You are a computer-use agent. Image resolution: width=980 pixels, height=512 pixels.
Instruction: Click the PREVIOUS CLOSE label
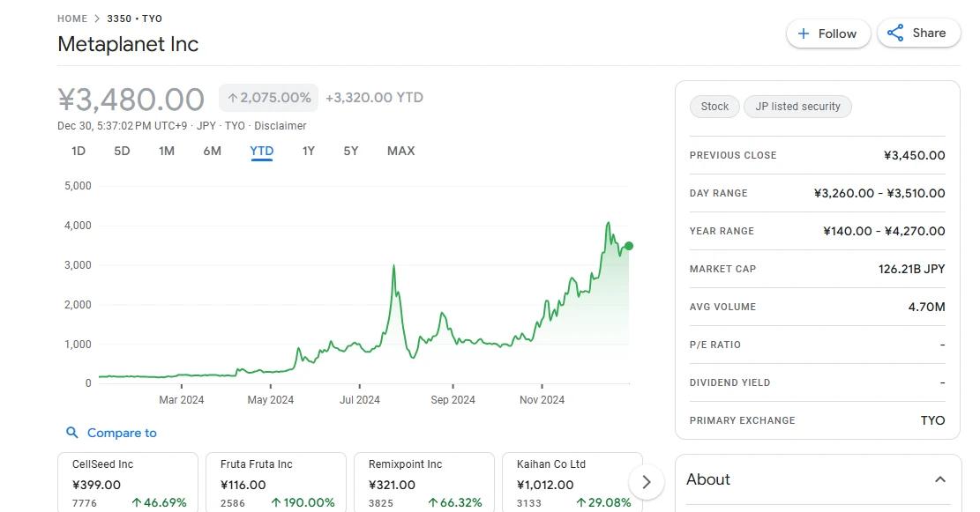(x=733, y=155)
